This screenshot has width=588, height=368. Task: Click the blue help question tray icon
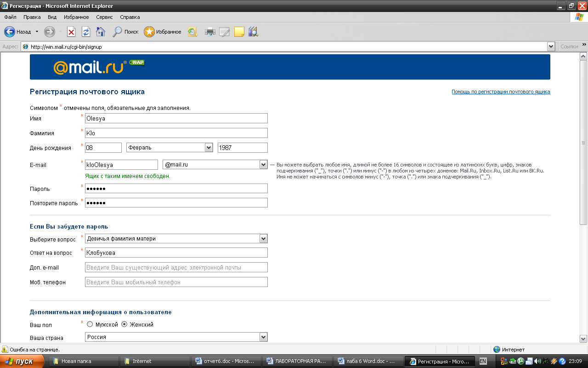coord(561,362)
